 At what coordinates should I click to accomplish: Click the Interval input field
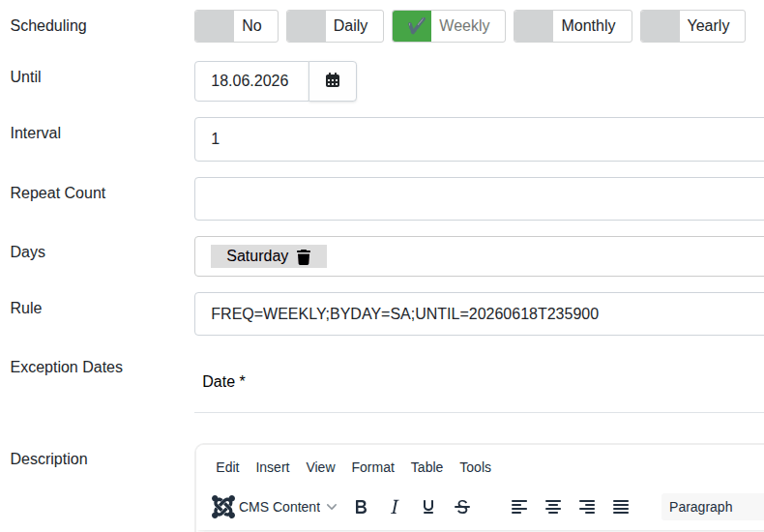[x=479, y=139]
